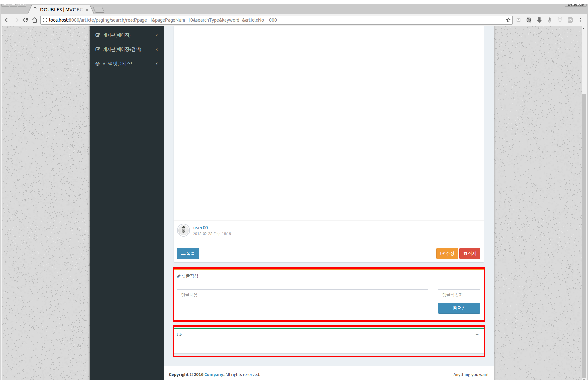Save comment with 저장 button

pyautogui.click(x=459, y=308)
